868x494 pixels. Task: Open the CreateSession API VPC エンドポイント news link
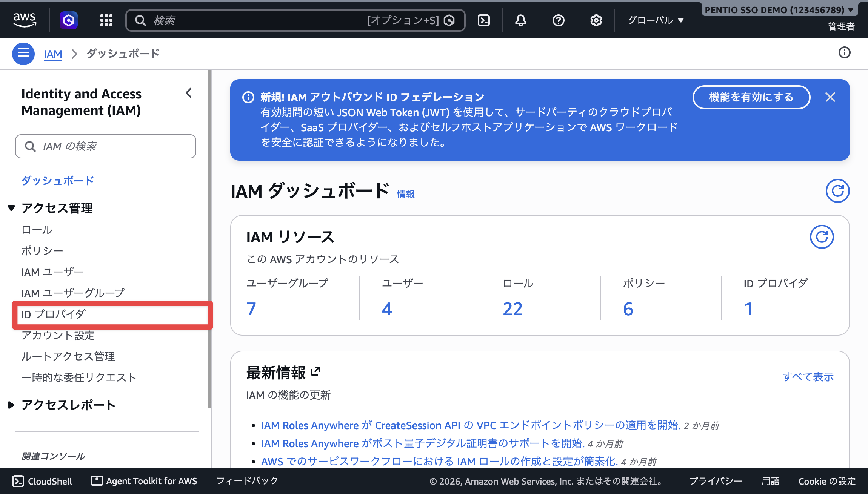click(x=471, y=425)
